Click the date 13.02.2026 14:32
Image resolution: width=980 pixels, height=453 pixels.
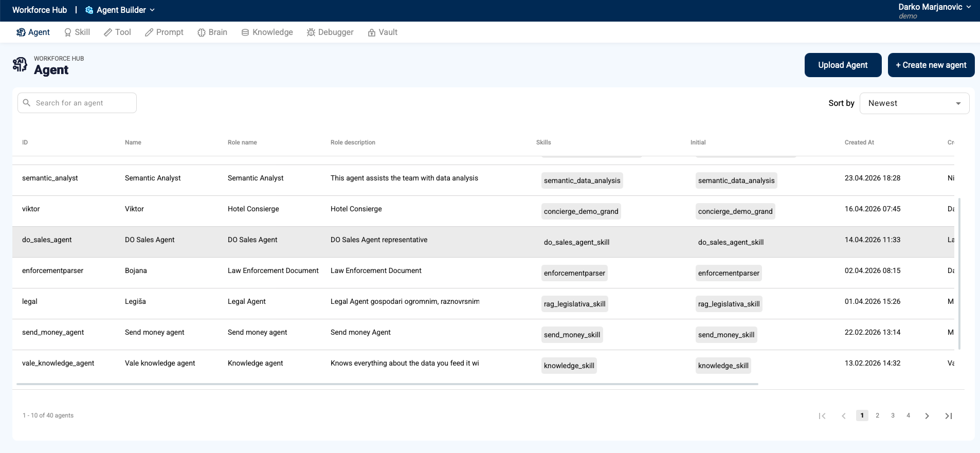pos(873,363)
